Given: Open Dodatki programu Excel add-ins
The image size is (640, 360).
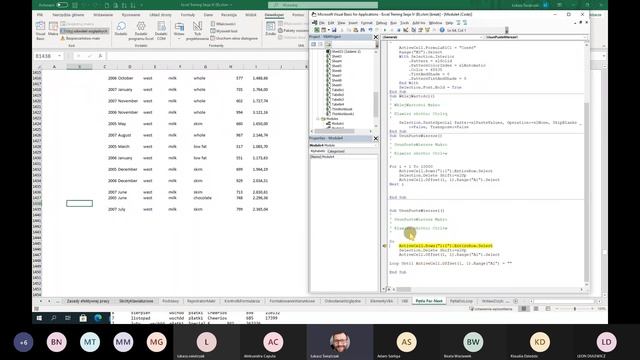Looking at the screenshot, I should point(141,31).
